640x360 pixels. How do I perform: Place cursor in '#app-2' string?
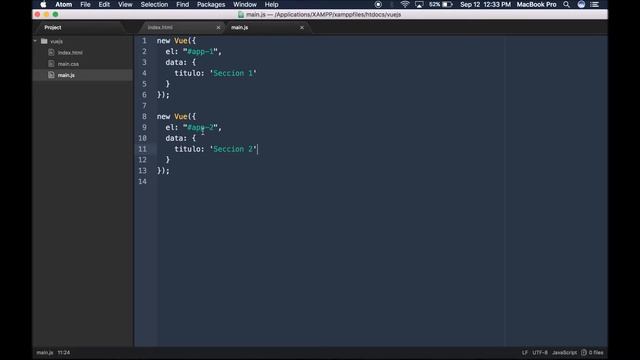click(200, 127)
